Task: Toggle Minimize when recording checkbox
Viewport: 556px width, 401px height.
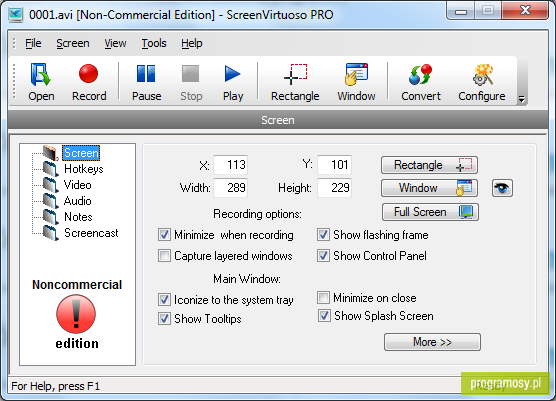Action: click(x=164, y=235)
